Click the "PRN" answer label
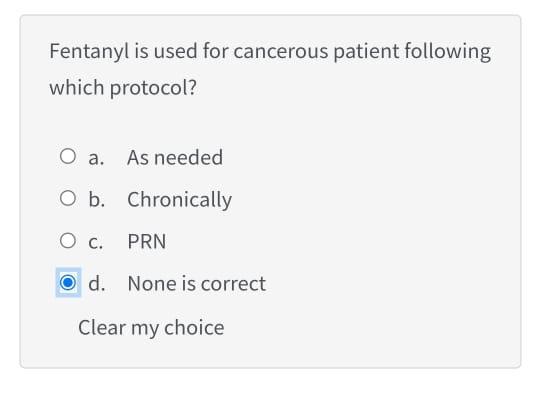 [x=147, y=241]
